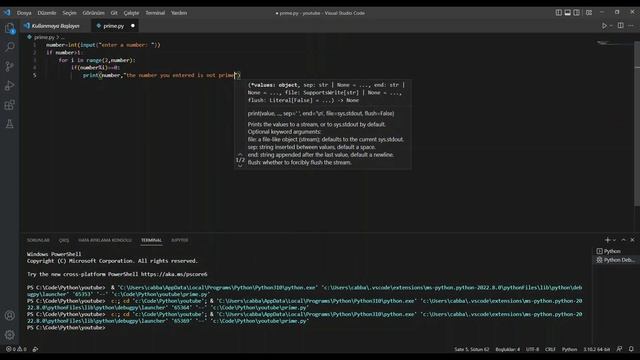The height and width of the screenshot is (360, 640).
Task: Open the Git menu
Action: [114, 13]
